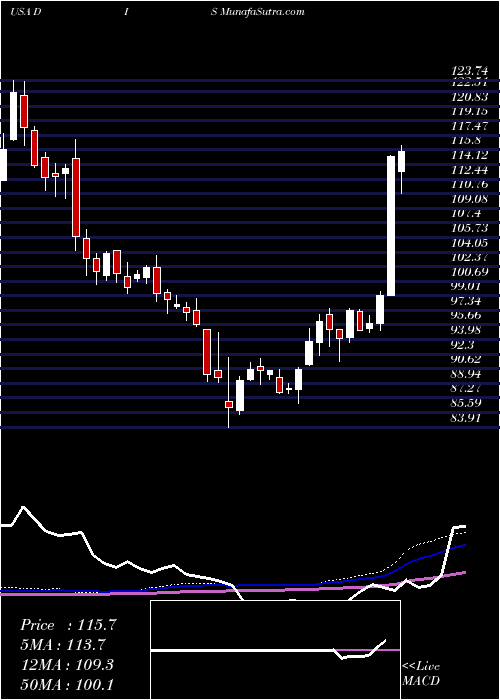Viewport: 500px width, 700px height.
Task: Click the 93.98 price axis label
Action: (467, 330)
